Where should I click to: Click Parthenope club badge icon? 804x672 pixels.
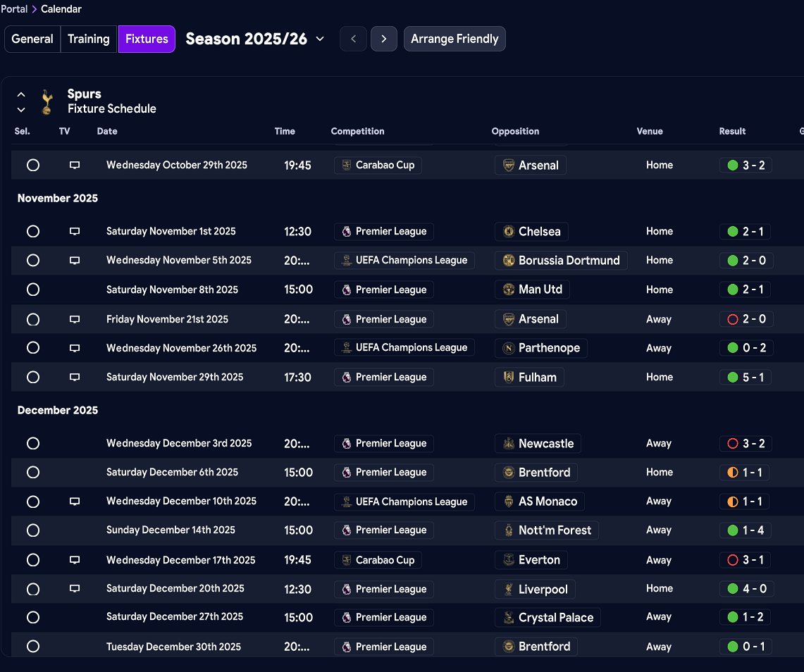click(508, 348)
